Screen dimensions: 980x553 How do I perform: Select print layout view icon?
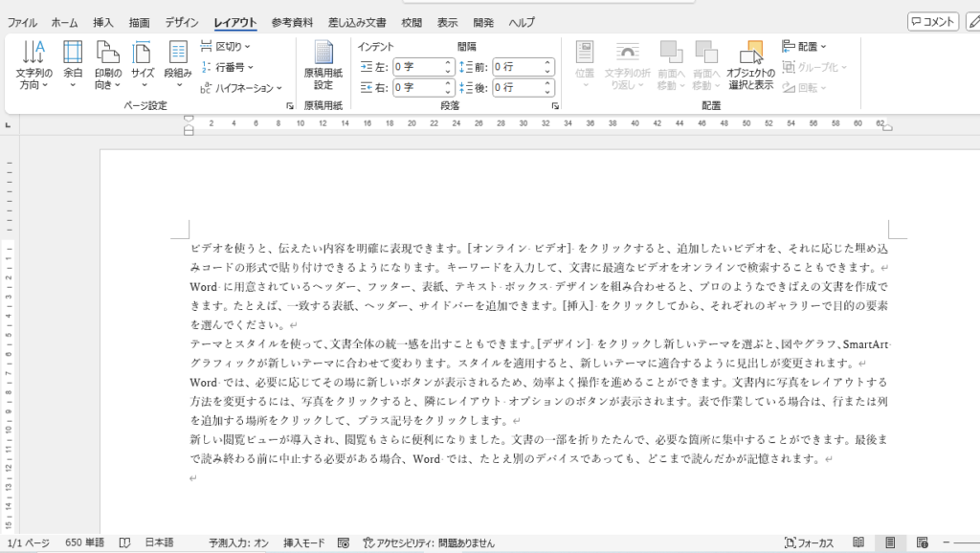tap(890, 542)
